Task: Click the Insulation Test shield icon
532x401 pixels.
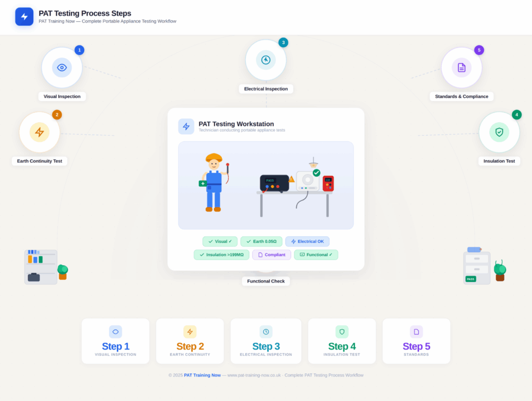Action: [499, 132]
